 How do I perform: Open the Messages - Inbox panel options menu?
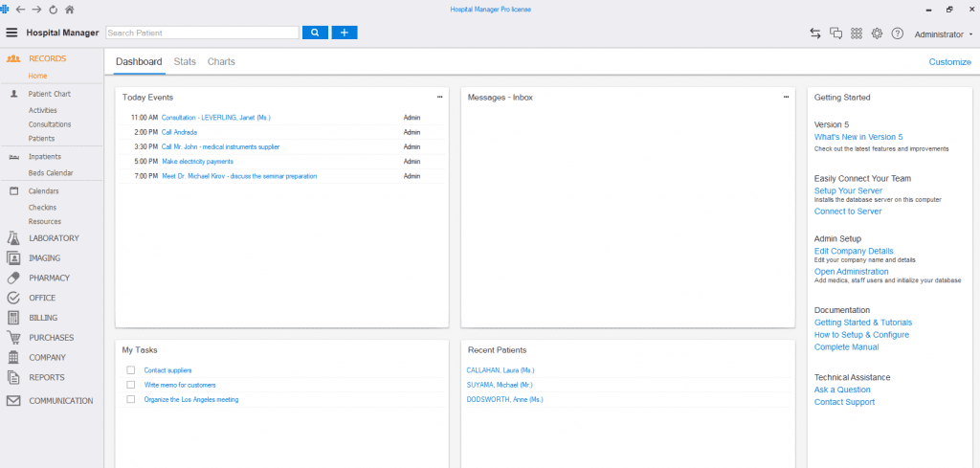click(x=786, y=97)
